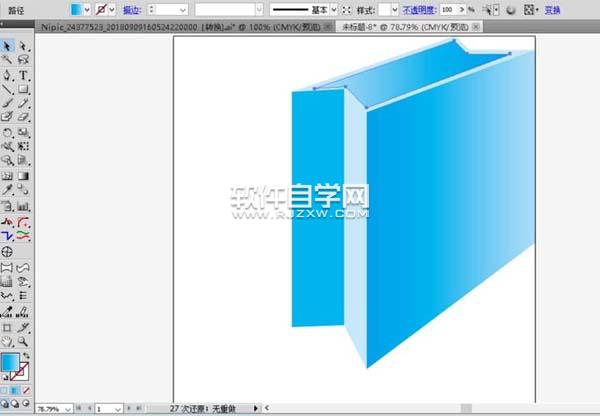The height and width of the screenshot is (416, 600).
Task: Click the 变换 (Transform) link
Action: (552, 10)
